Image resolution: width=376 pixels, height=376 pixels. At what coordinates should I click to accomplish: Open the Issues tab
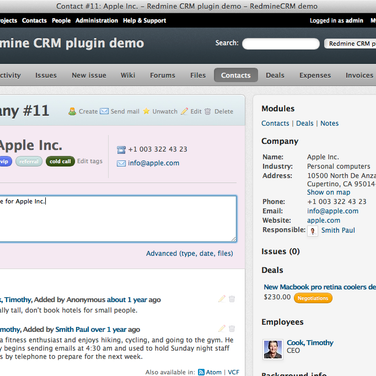pos(46,75)
